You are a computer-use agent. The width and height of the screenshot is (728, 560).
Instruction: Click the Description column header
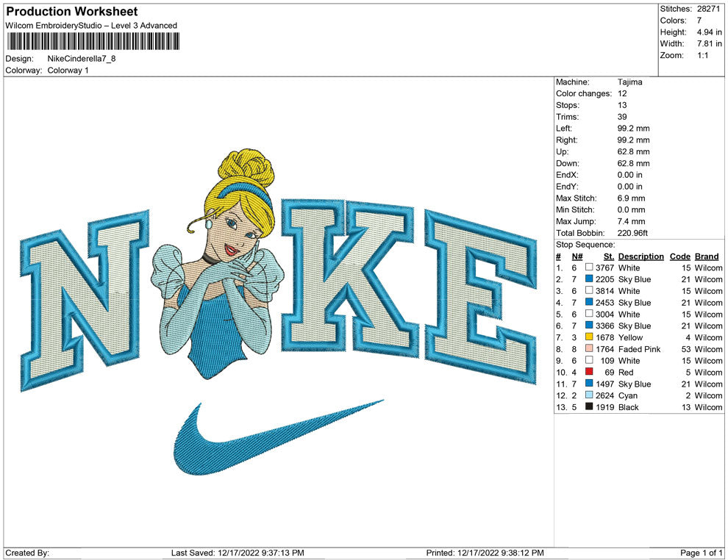click(x=640, y=256)
